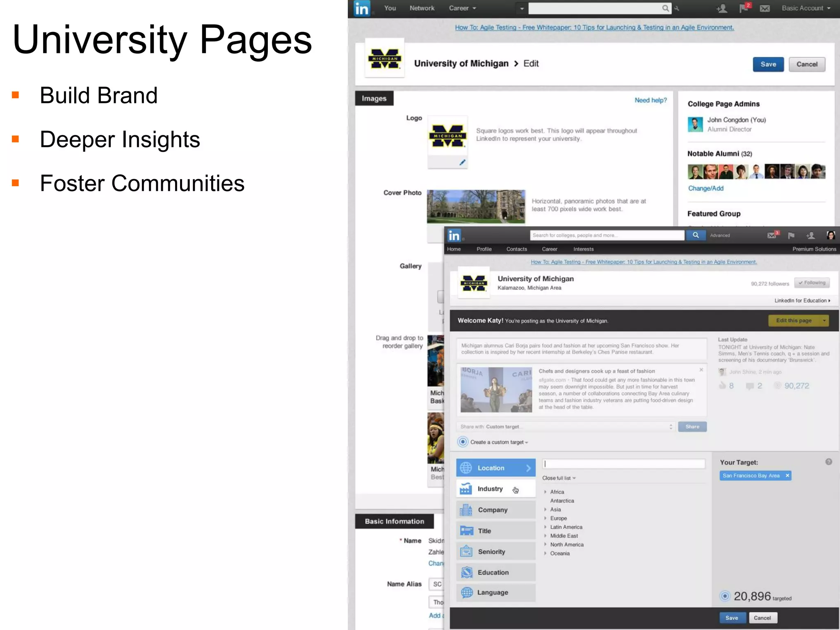Open notifications flag with badge 2
This screenshot has height=630, width=840.
(745, 8)
